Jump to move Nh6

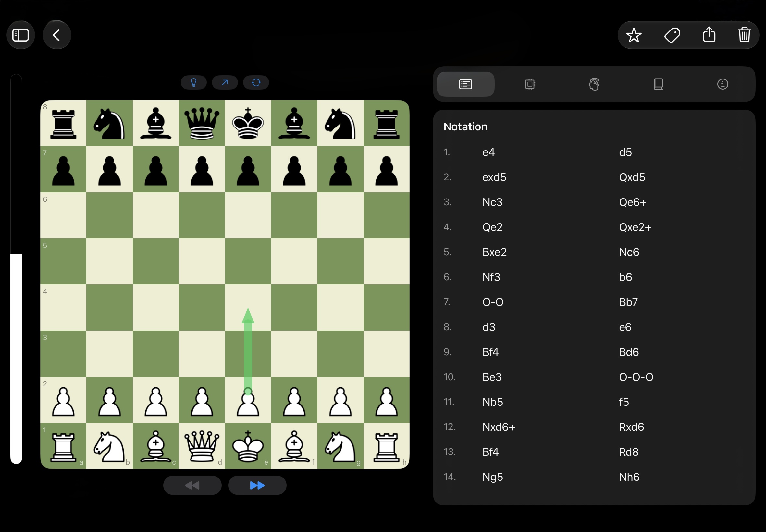pos(629,477)
